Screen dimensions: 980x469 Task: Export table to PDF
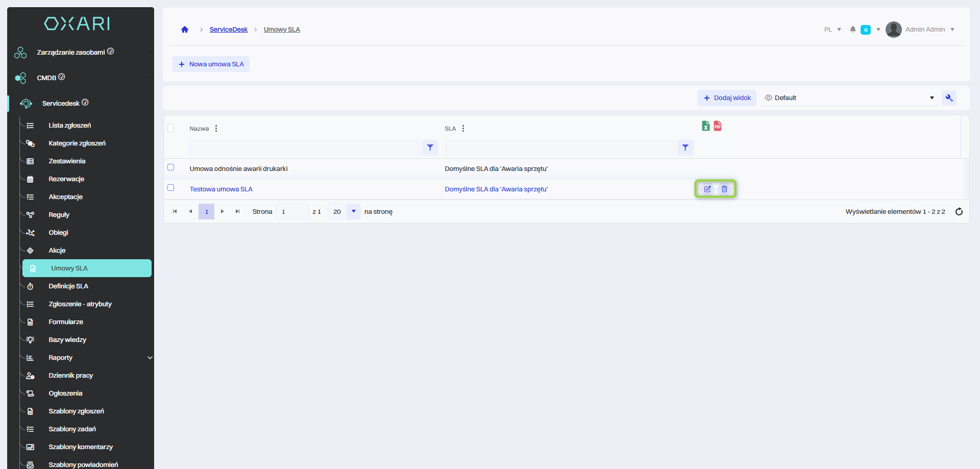(x=718, y=126)
